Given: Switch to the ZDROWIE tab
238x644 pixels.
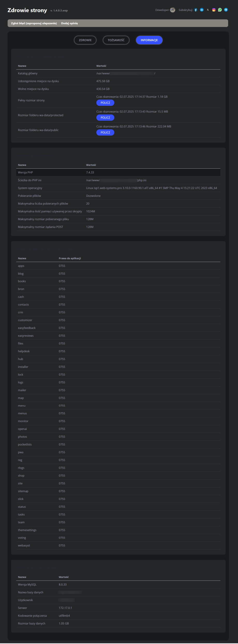Looking at the screenshot, I should tap(85, 40).
